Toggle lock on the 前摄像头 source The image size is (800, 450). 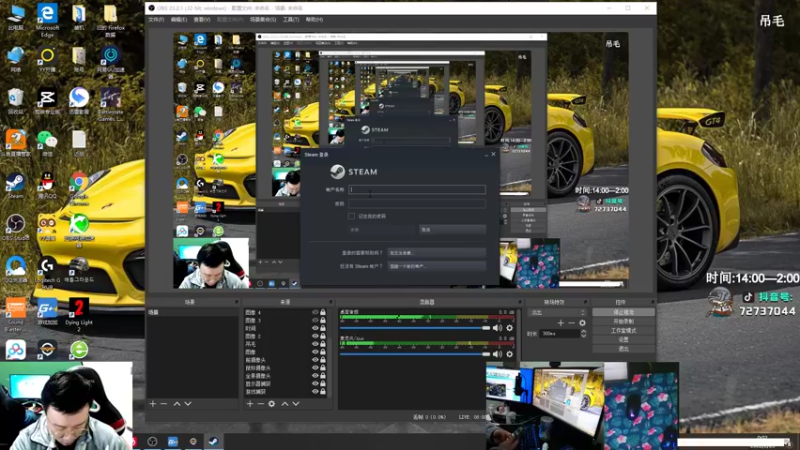tap(323, 360)
